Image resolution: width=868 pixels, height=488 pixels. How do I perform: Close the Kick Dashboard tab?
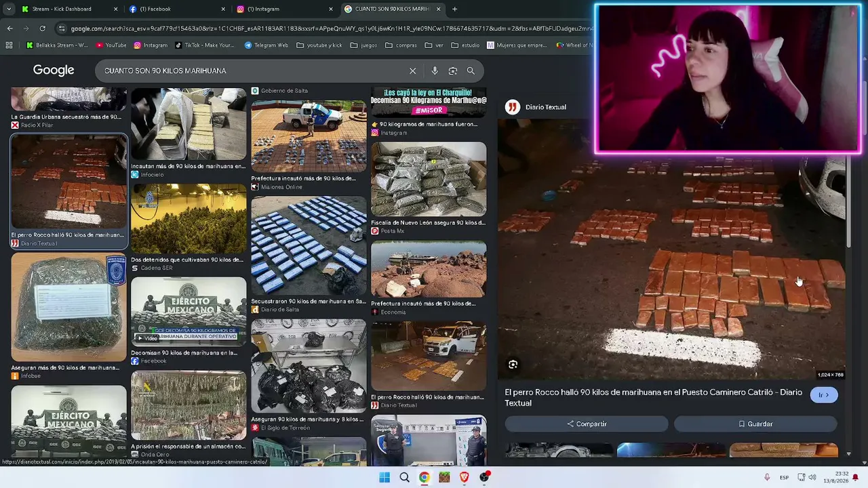point(115,9)
